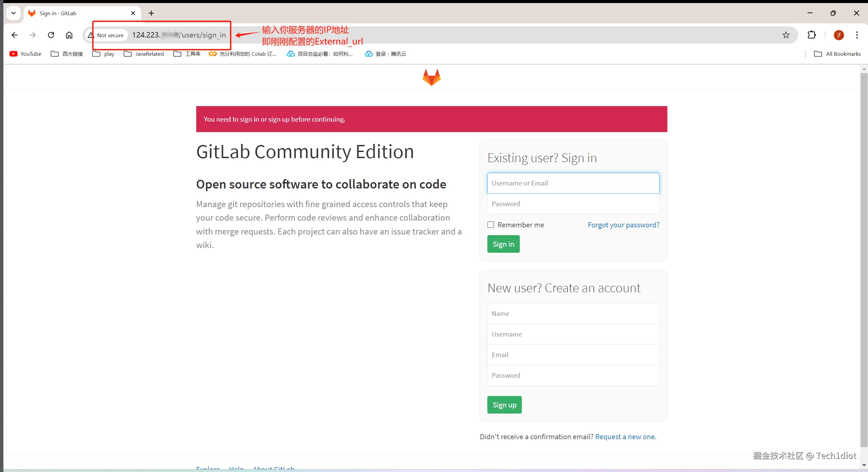Expand the tab search dropdown arrow
This screenshot has height=472, width=868.
[14, 13]
